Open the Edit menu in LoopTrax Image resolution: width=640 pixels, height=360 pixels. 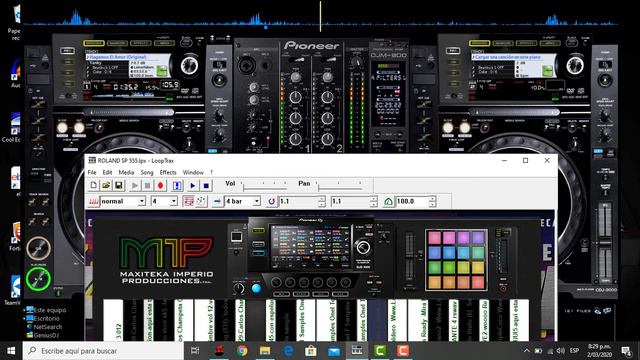point(107,172)
